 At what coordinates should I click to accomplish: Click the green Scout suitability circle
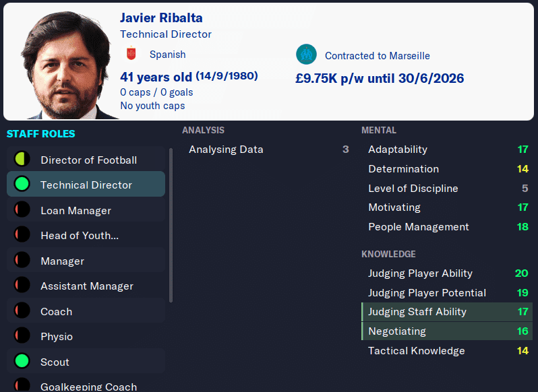22,362
